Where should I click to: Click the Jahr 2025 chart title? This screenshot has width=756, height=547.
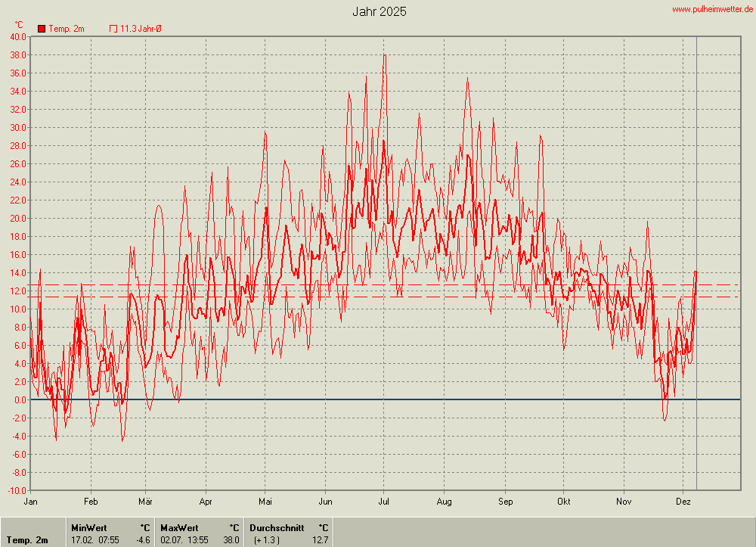tap(379, 11)
